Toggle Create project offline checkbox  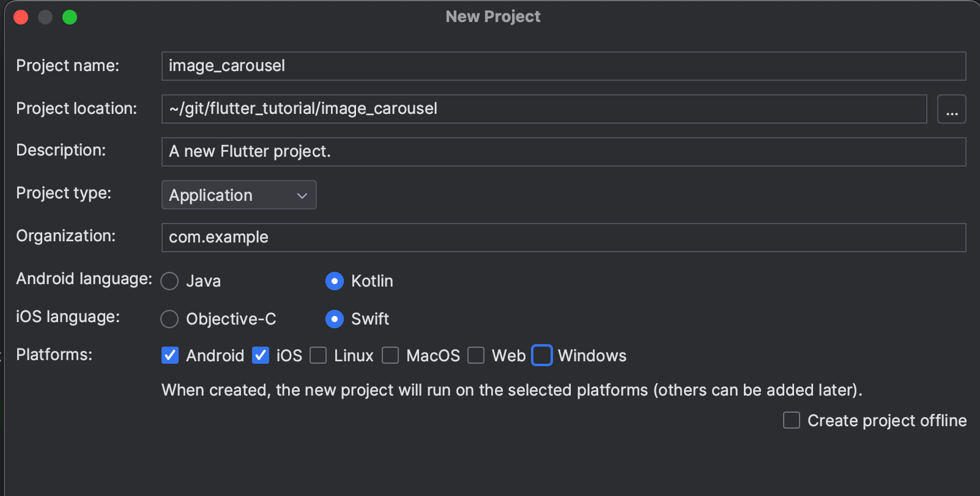click(792, 420)
